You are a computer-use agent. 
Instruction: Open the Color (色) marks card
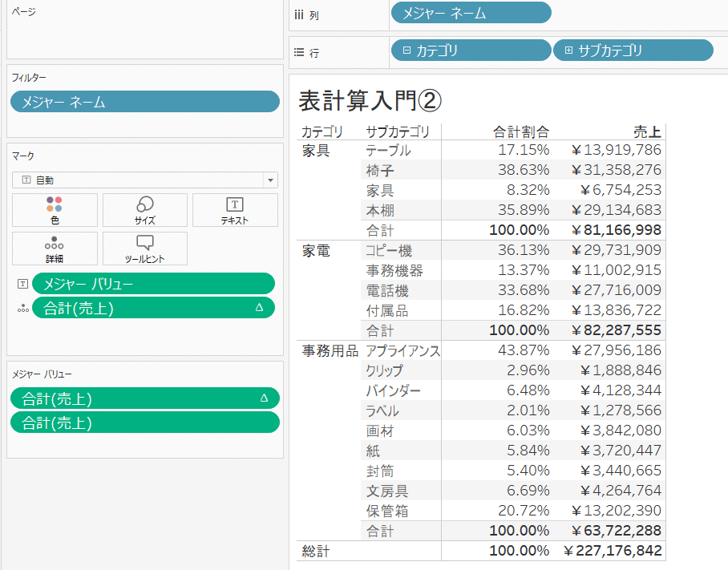55,210
